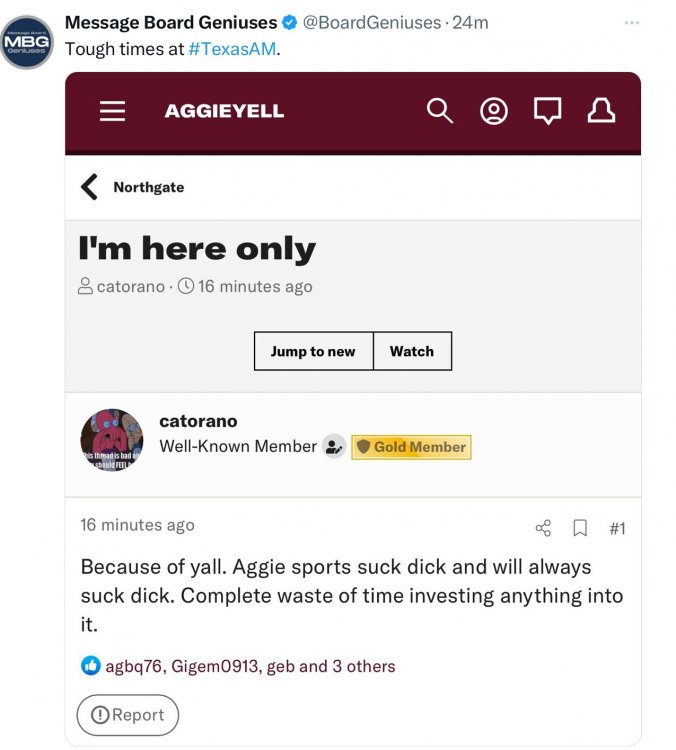Viewport: 676px width, 750px height.
Task: Open the conversations speech bubble icon
Action: point(547,111)
